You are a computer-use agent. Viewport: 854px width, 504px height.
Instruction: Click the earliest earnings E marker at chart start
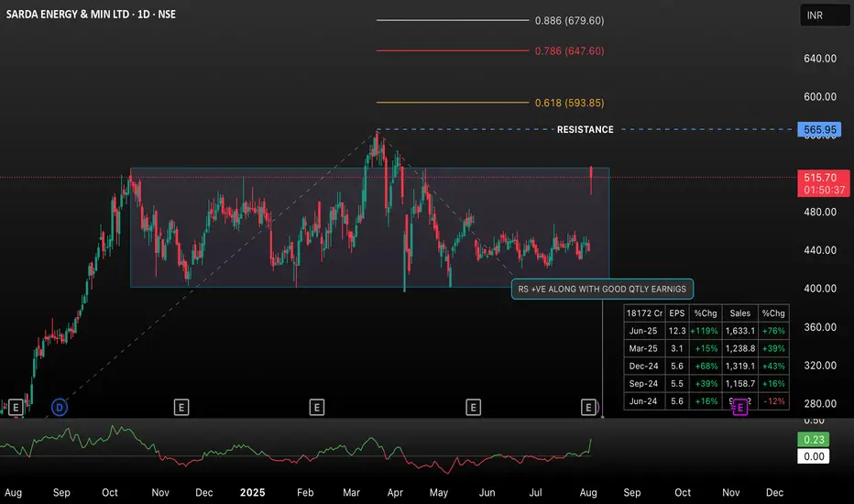coord(16,407)
